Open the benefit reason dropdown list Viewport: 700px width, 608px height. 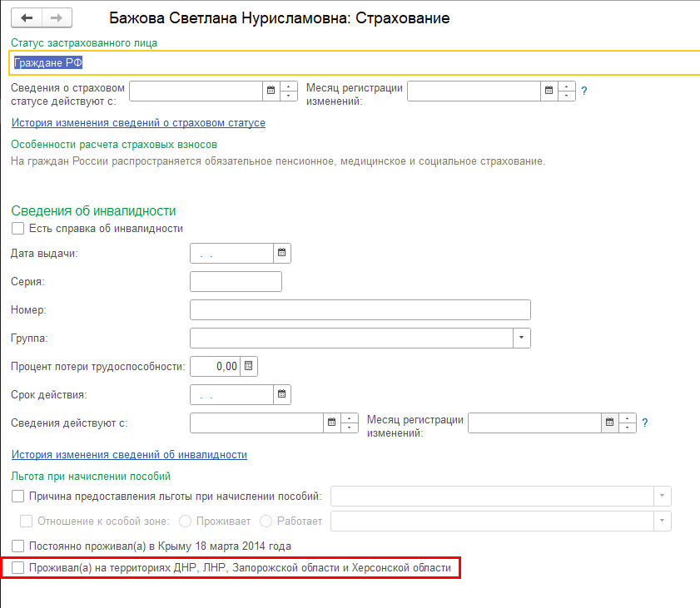[662, 497]
